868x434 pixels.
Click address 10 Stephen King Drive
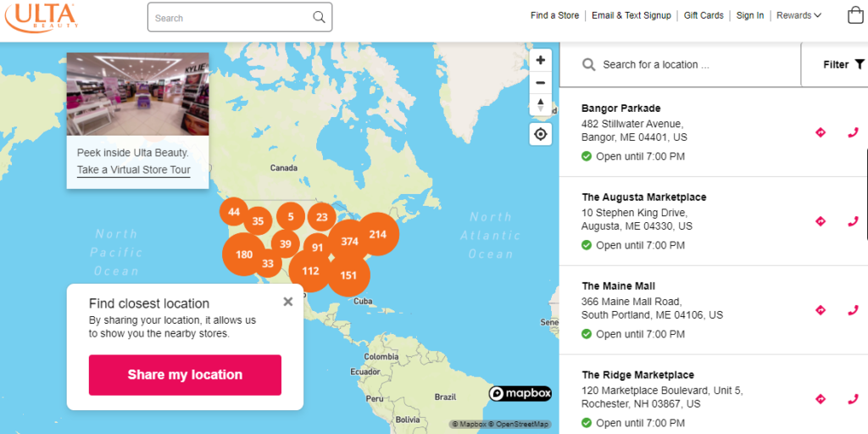(634, 212)
